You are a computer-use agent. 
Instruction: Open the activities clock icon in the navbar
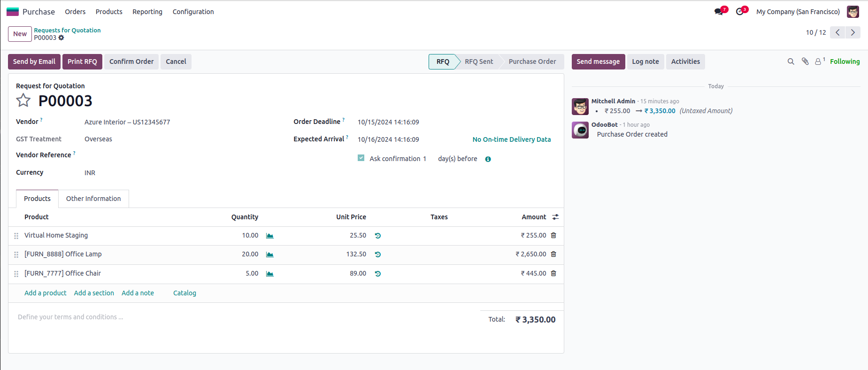point(740,12)
